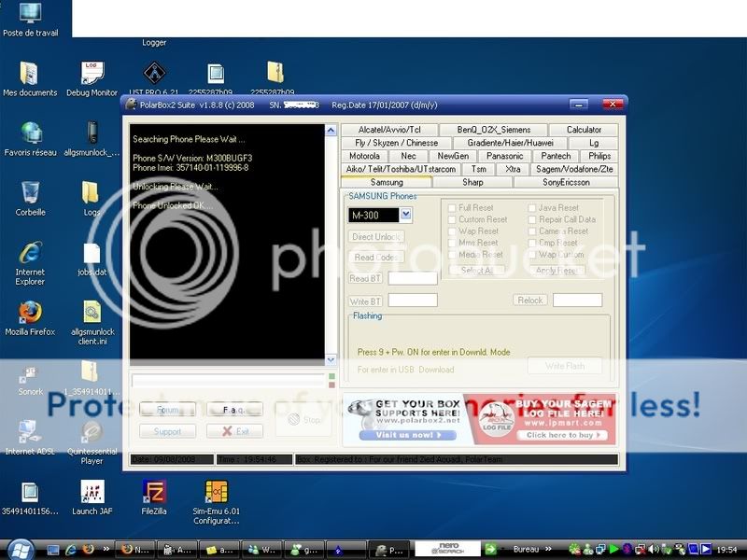Open the Calculator tab
The image size is (747, 560).
584,130
